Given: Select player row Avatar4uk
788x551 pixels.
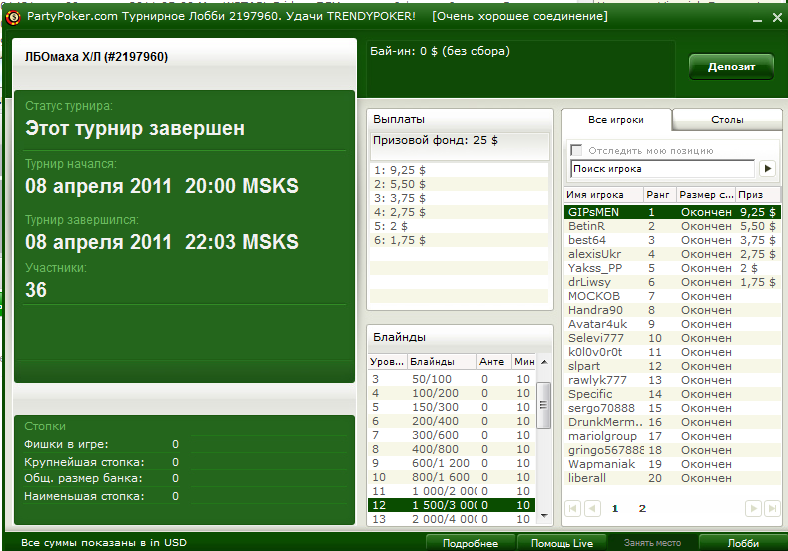Looking at the screenshot, I should (x=672, y=324).
